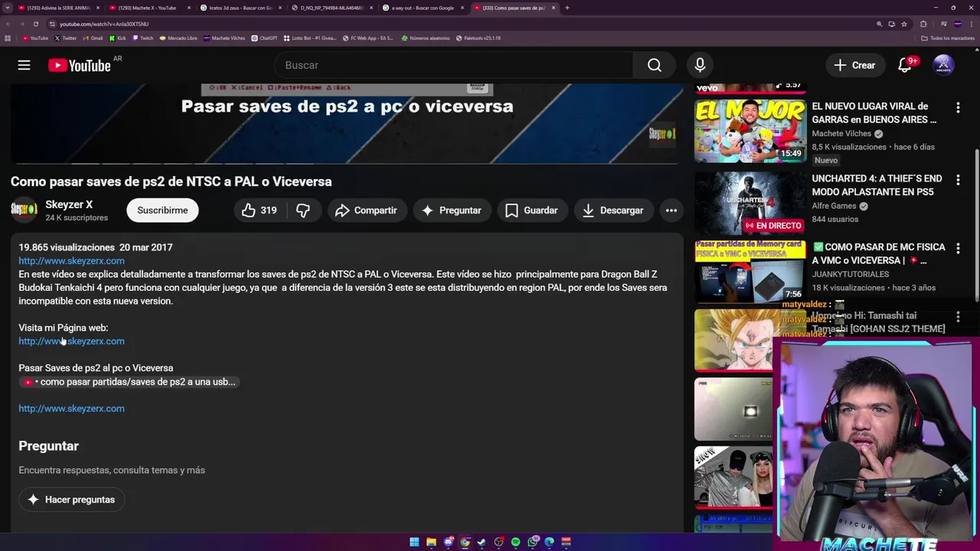Open the Alfre Games channel name
Screen dimensions: 980x551
tap(834, 206)
